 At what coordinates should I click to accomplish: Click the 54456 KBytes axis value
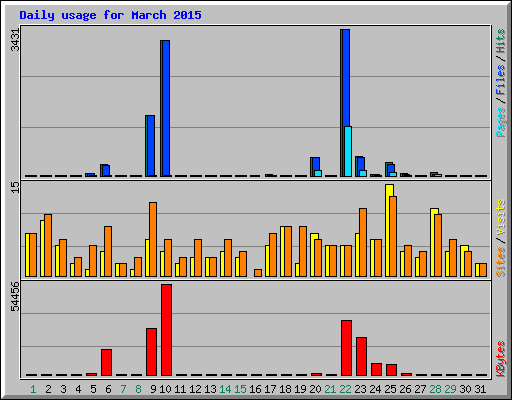tap(15, 296)
